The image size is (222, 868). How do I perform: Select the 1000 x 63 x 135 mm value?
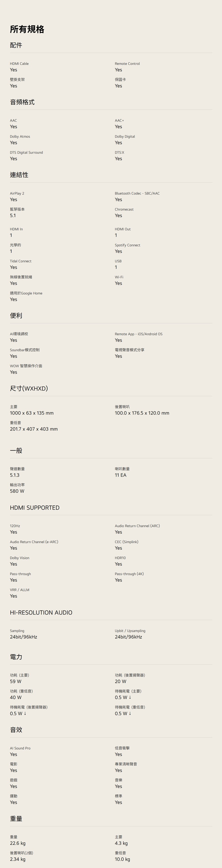coord(32,413)
